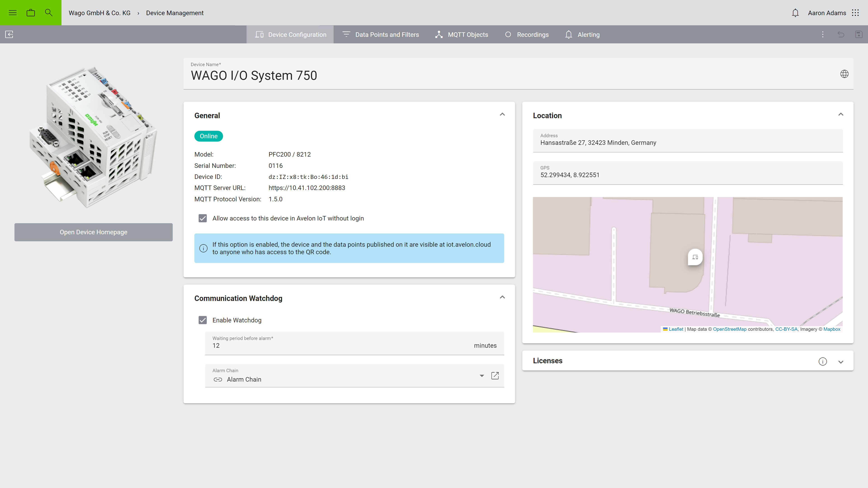Viewport: 868px width, 488px height.
Task: Open the Alarm Chain dropdown
Action: click(x=481, y=375)
